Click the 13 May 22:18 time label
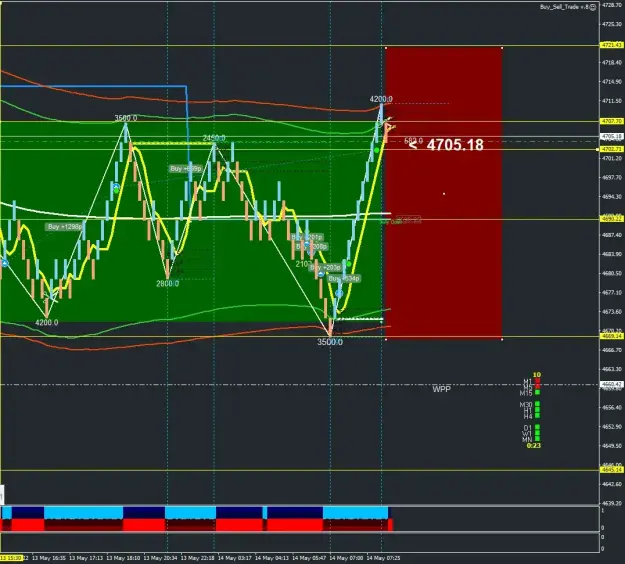 [x=197, y=558]
